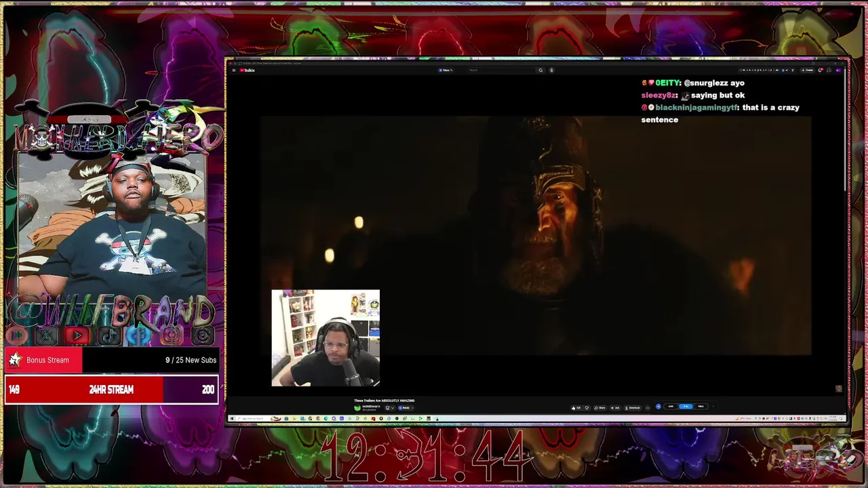Open the YouTube notifications bell at top right
This screenshot has height=488, width=868.
[821, 70]
